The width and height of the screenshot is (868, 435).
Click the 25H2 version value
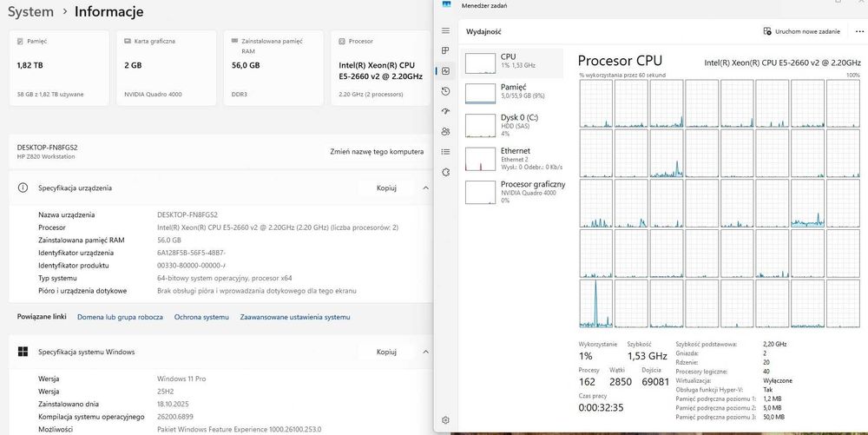166,392
